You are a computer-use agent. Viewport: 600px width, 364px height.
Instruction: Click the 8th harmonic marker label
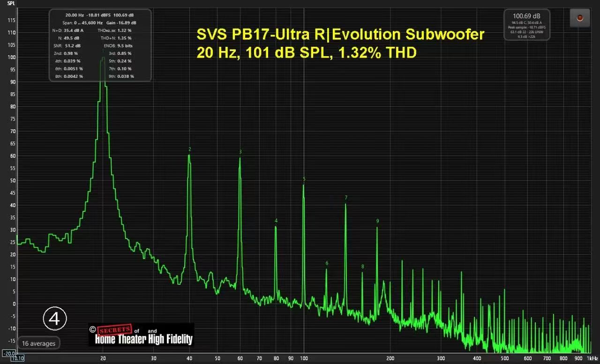[x=362, y=267]
